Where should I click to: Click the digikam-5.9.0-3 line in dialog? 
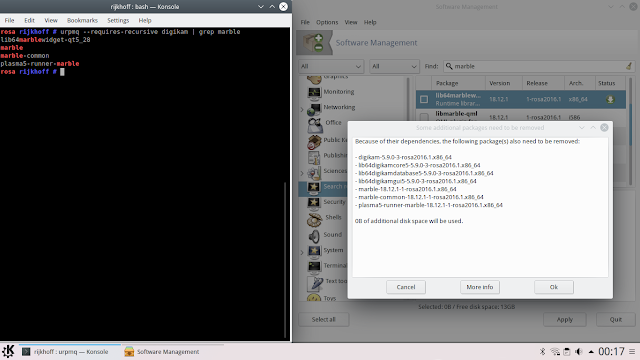[x=403, y=157]
